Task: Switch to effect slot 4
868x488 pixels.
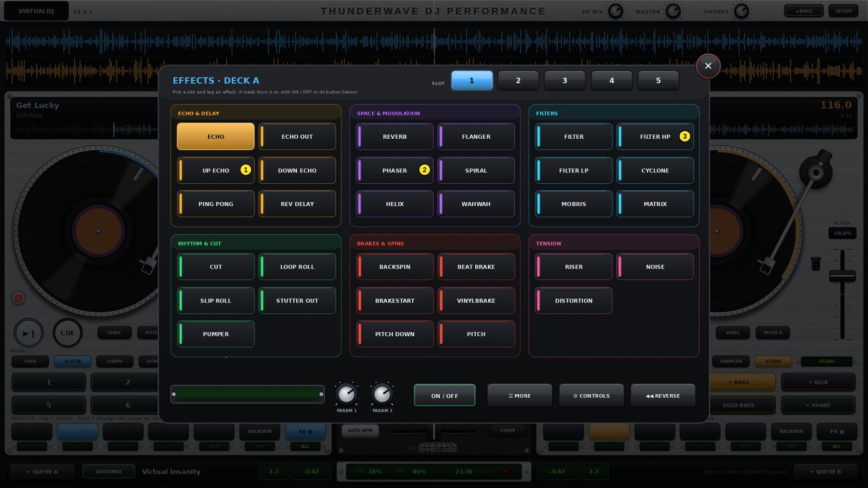Action: coord(612,80)
